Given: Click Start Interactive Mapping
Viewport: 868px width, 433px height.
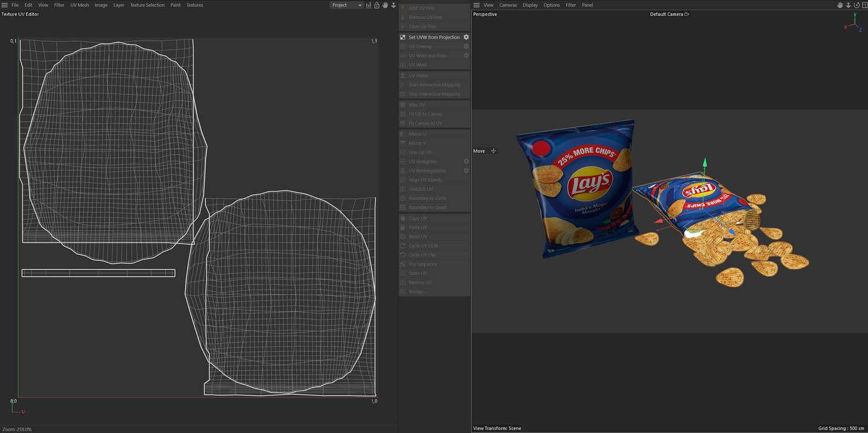Looking at the screenshot, I should [434, 85].
